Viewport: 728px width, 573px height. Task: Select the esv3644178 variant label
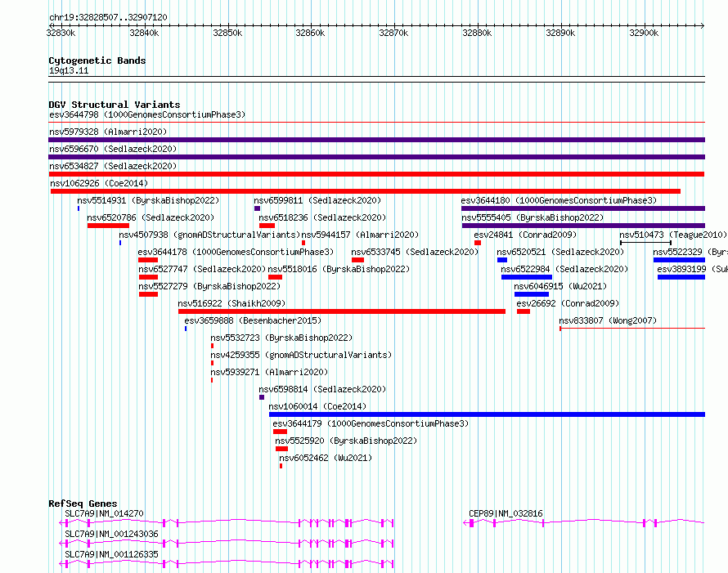(236, 252)
